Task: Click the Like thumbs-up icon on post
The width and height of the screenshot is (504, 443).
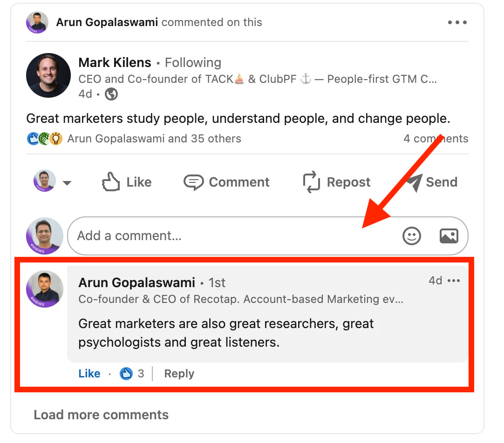Action: pyautogui.click(x=111, y=181)
